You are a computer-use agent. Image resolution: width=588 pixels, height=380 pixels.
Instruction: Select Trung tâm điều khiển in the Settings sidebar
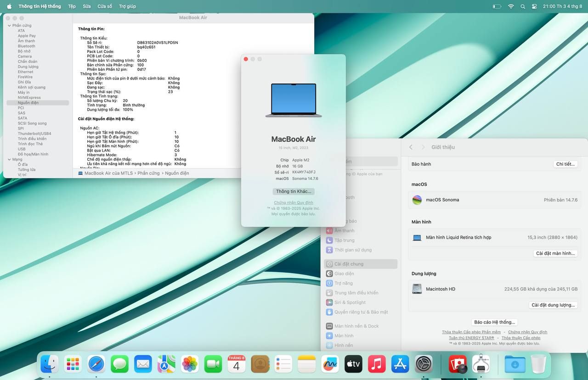click(x=361, y=293)
